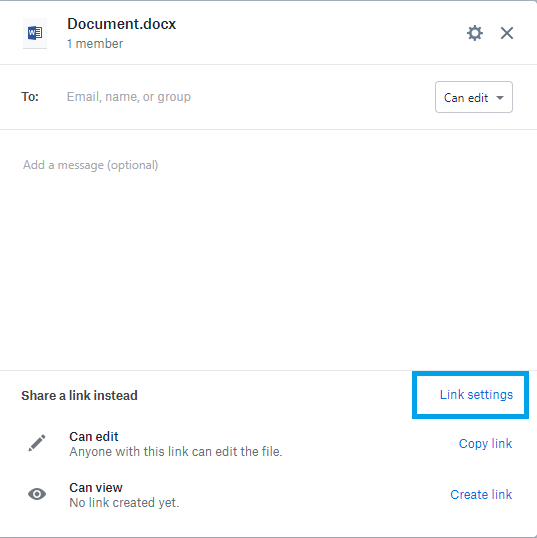Click the Share a link instead heading
537x538 pixels.
click(x=79, y=396)
